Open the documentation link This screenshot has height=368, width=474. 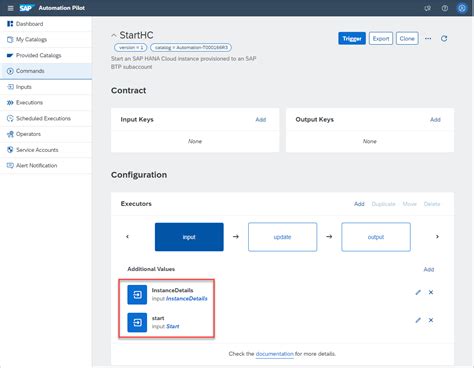tap(275, 354)
